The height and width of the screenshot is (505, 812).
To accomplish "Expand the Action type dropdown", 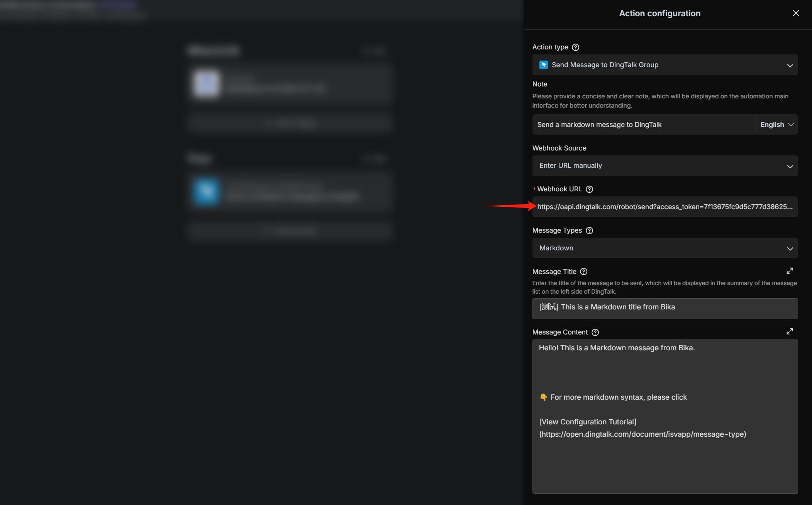I will [665, 65].
